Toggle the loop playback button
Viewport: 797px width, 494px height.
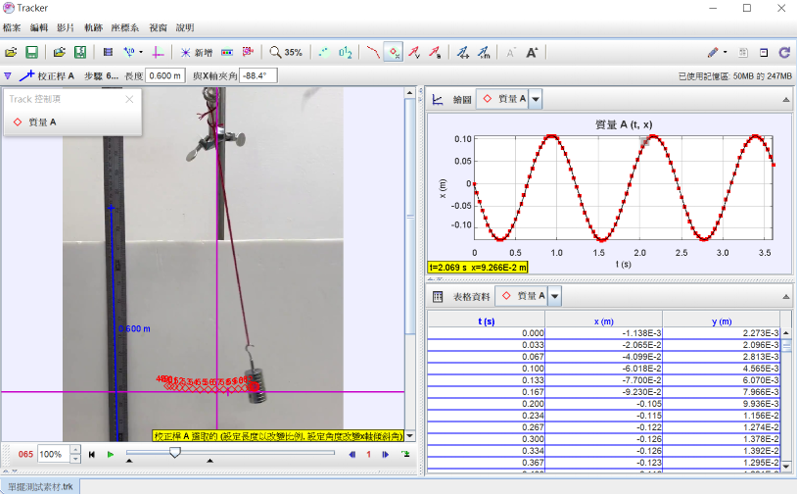pyautogui.click(x=406, y=454)
